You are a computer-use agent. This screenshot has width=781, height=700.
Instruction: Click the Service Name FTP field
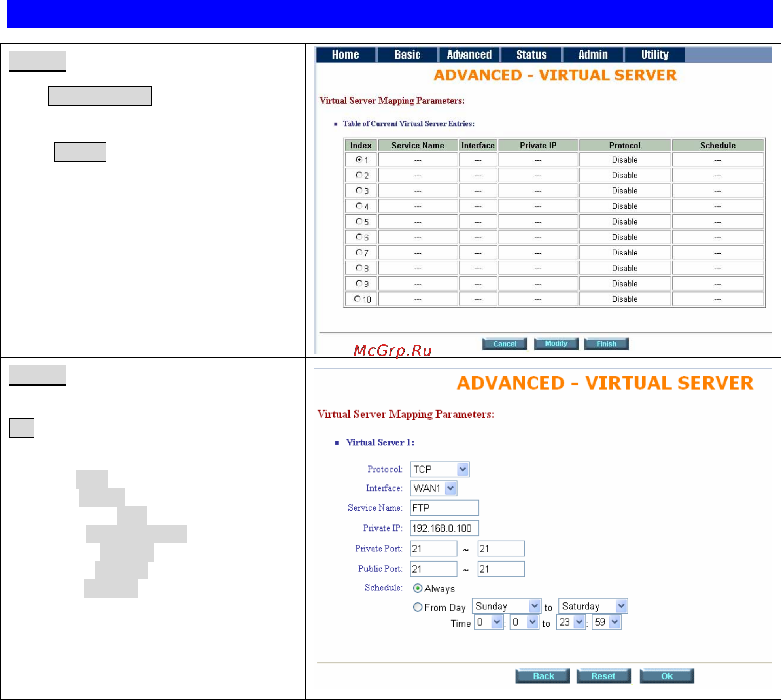444,508
